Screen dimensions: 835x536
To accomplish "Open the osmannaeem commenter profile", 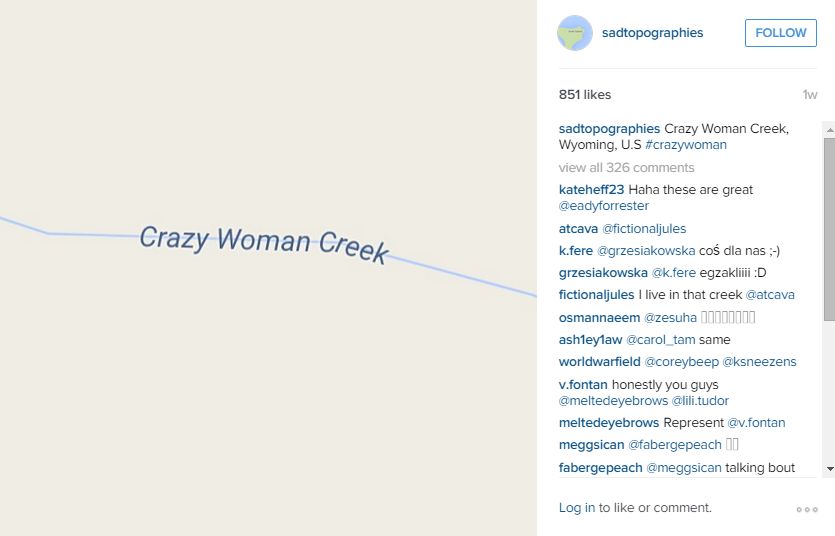I will pos(599,318).
